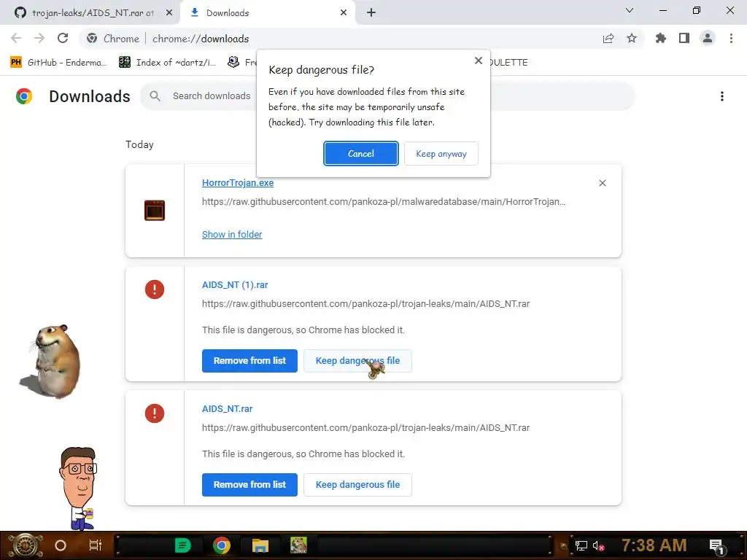Image resolution: width=747 pixels, height=560 pixels.
Task: Click the share page icon
Action: [608, 38]
